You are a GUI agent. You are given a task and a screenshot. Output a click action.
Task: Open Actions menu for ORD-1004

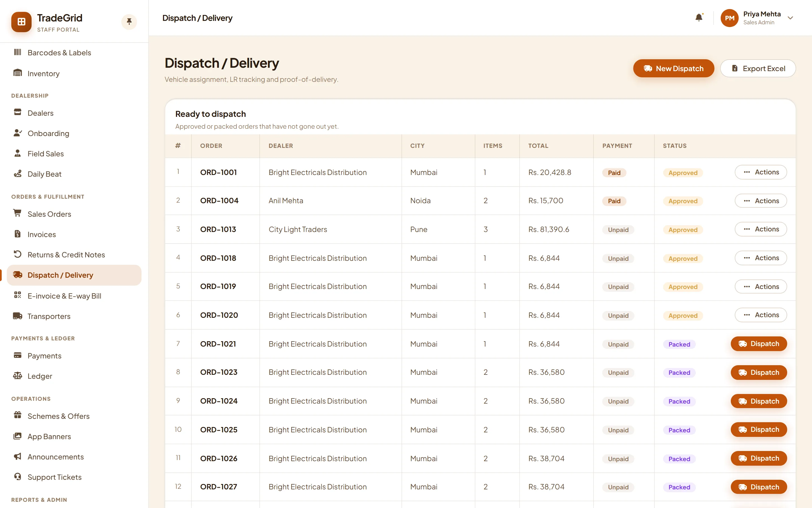(761, 201)
